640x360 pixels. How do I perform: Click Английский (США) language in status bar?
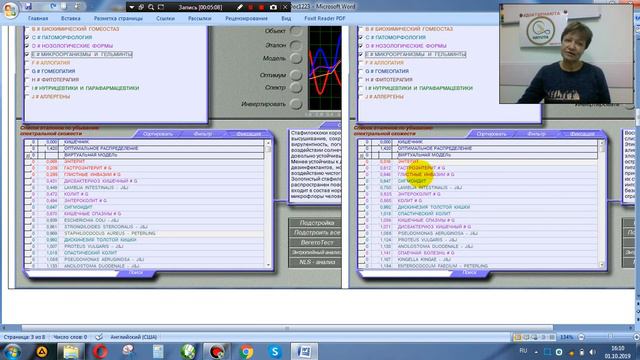[133, 337]
